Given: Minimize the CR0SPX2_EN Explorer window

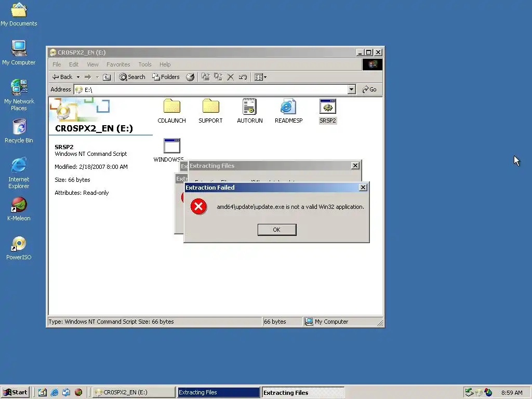Looking at the screenshot, I should [361, 52].
